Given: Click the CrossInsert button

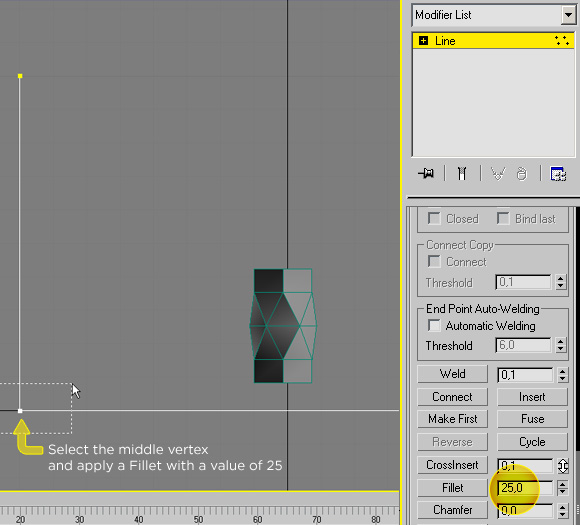Looking at the screenshot, I should (x=452, y=465).
